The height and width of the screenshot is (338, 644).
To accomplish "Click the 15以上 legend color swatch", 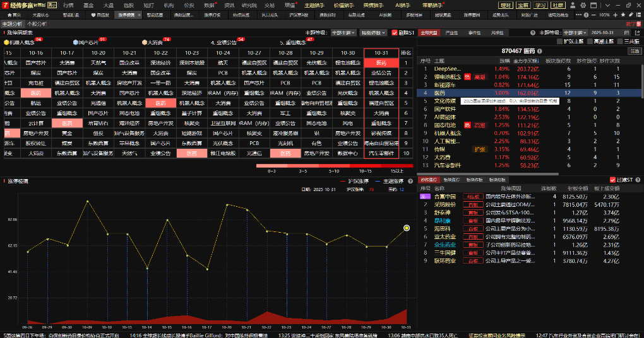I will (x=398, y=166).
